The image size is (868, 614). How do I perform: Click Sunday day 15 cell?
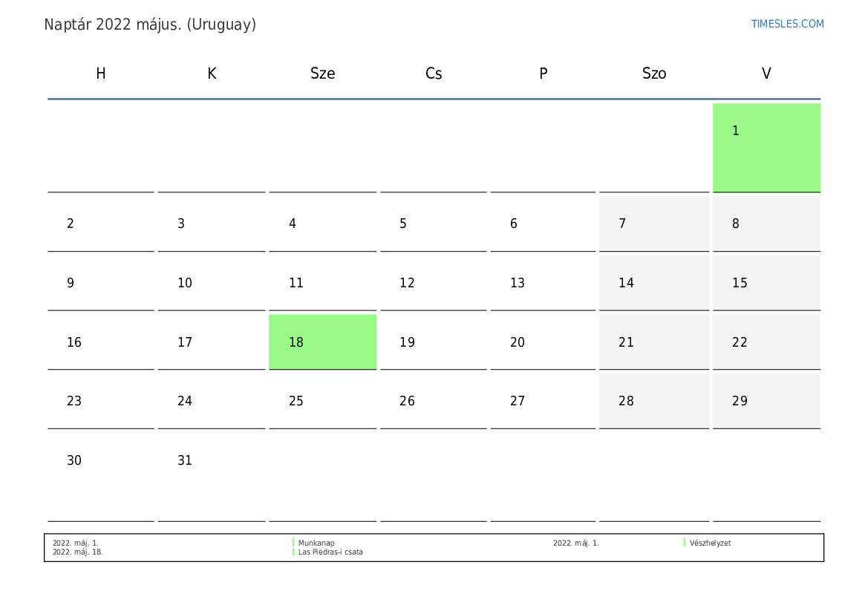766,282
